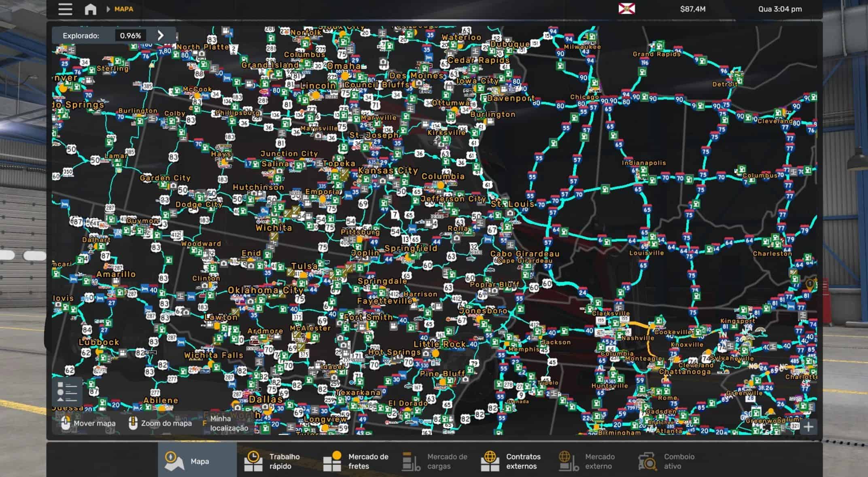Click the Florida flag icon
Screen dimensions: 868x477
(626, 8)
